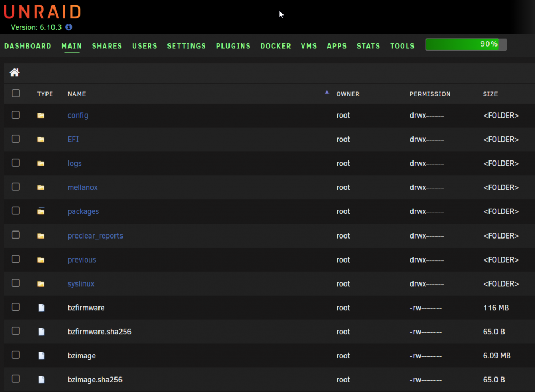
Task: Switch to the Plugins tab
Action: click(233, 46)
